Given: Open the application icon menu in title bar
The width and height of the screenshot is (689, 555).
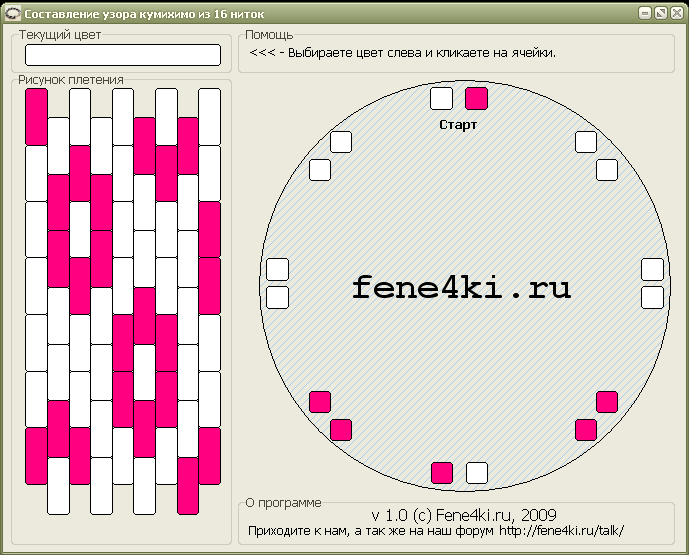Looking at the screenshot, I should [12, 13].
